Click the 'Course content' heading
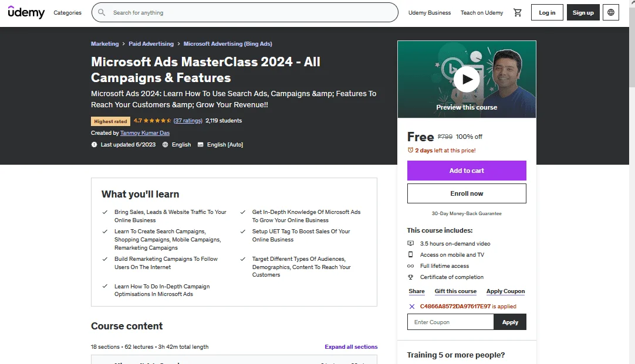635x364 pixels. 127,326
